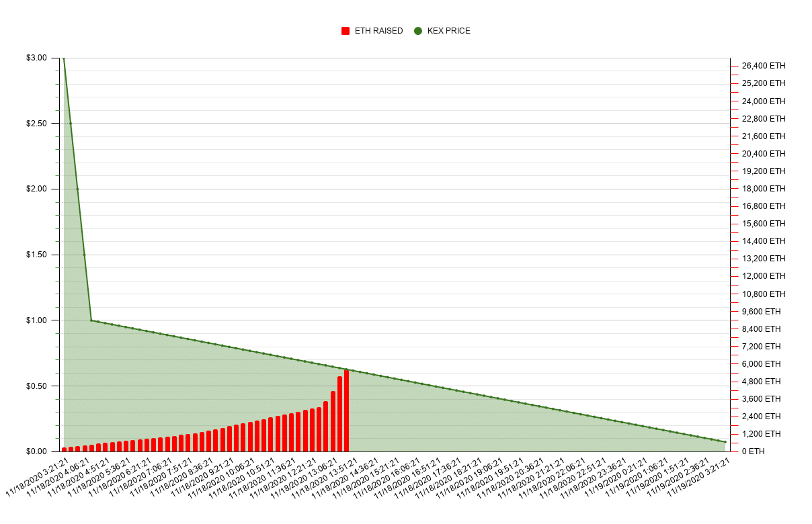Click the 24,000 ETH right axis label
This screenshot has width=812, height=524.
[x=764, y=101]
